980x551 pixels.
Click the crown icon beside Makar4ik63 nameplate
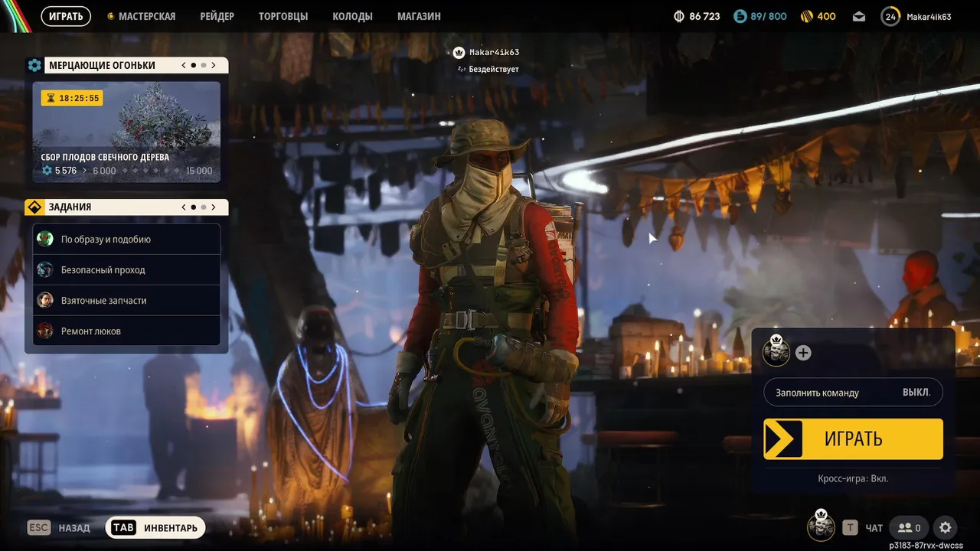(x=459, y=53)
